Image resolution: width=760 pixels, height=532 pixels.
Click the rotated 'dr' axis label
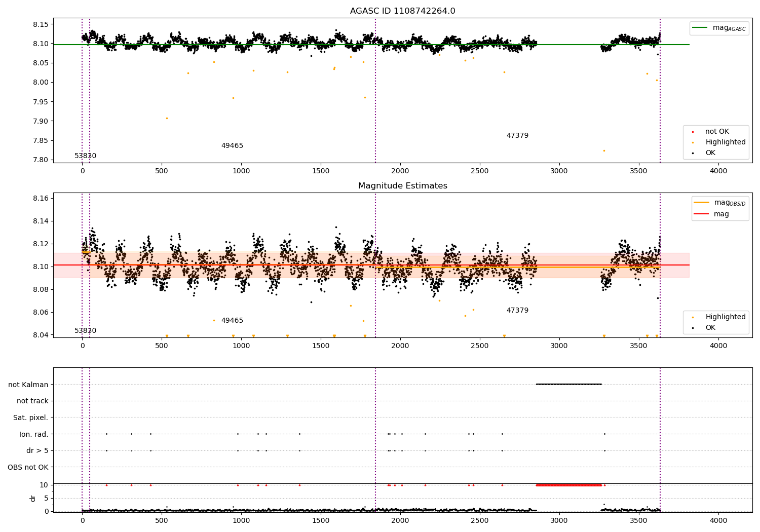33,498
